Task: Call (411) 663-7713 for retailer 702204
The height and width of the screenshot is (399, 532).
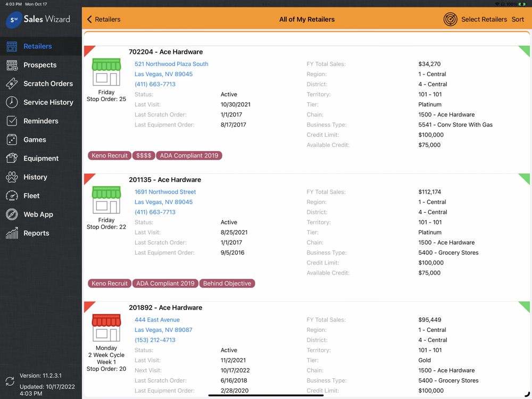Action: pyautogui.click(x=155, y=84)
